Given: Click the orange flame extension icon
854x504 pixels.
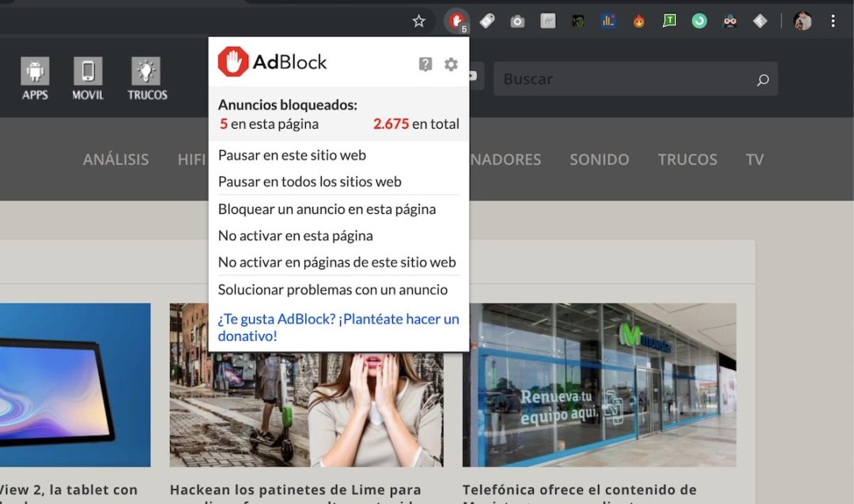Looking at the screenshot, I should click(x=639, y=21).
